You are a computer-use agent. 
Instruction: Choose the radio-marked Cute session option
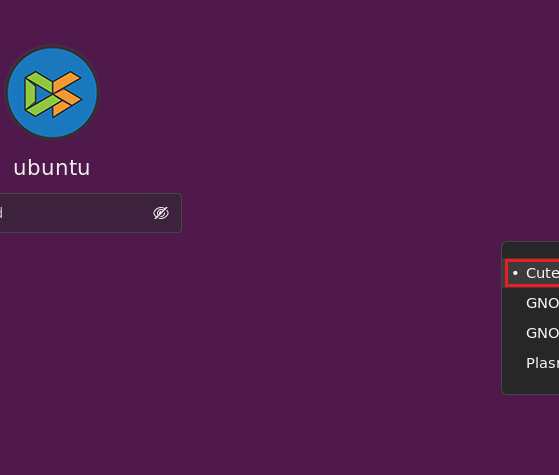532,273
